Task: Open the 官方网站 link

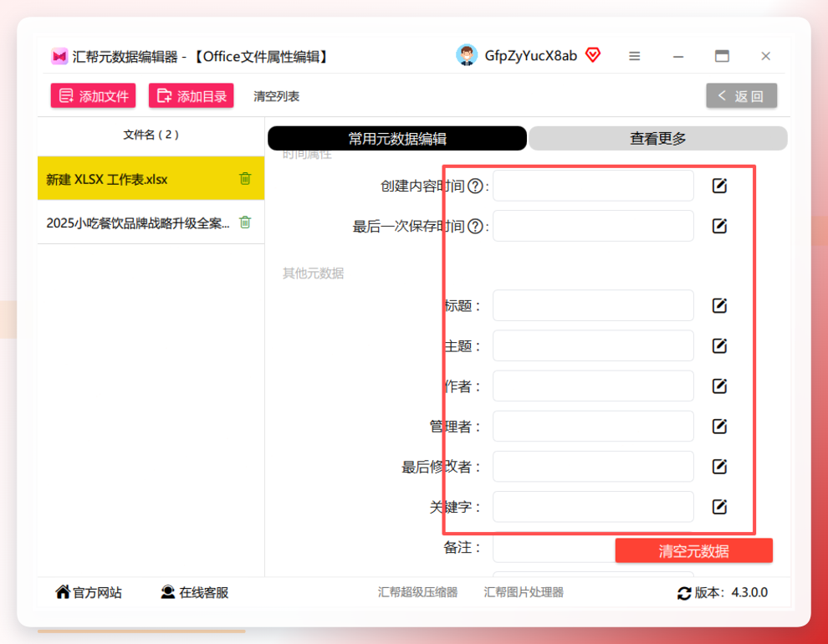Action: [89, 592]
